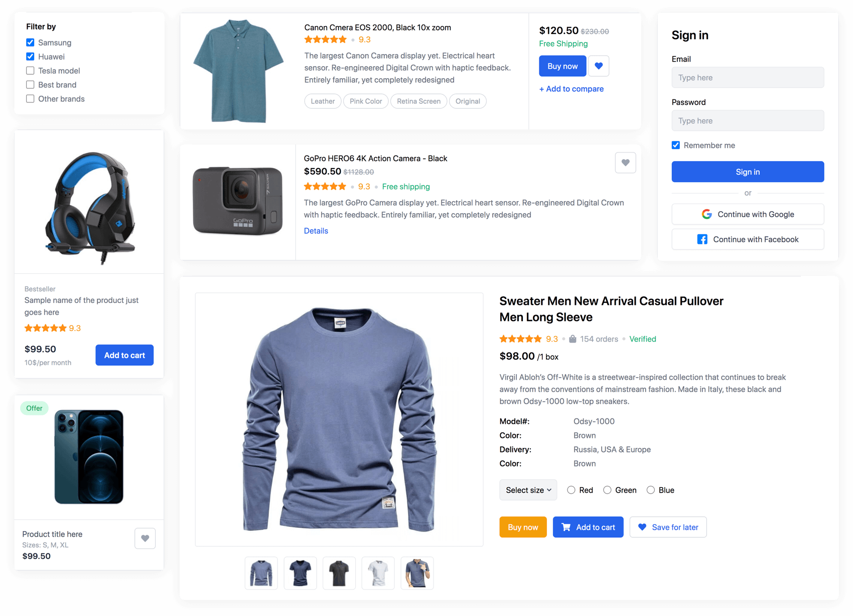Viewport: 853px width, 616px height.
Task: Click the '154 orders' text
Action: coord(599,339)
